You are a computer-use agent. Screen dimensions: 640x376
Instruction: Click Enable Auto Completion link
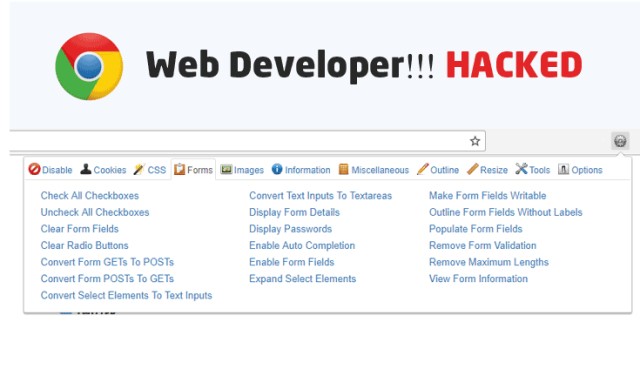click(x=302, y=246)
